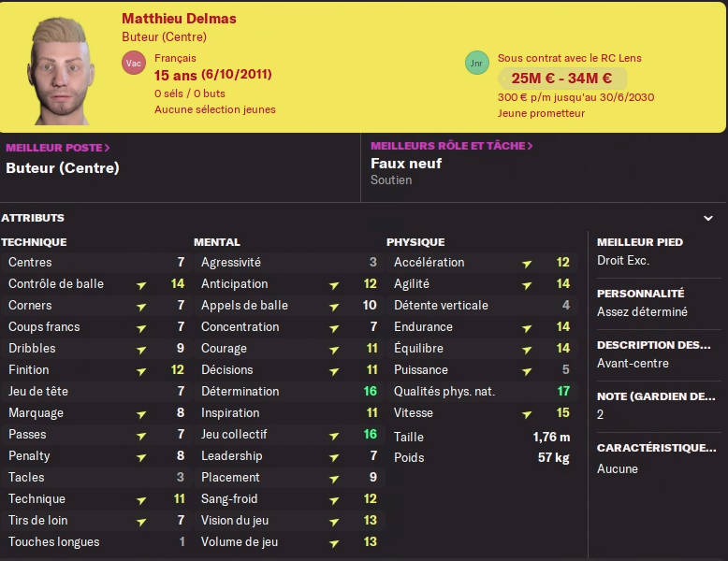Click the green Jnr squad badge
728x561 pixels.
pyautogui.click(x=477, y=63)
